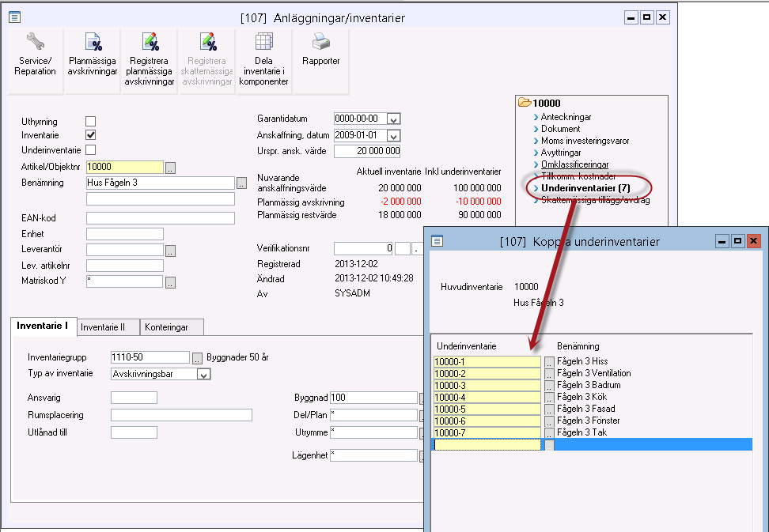Open the Omklassificeringar link
769x532 pixels.
pyautogui.click(x=574, y=164)
